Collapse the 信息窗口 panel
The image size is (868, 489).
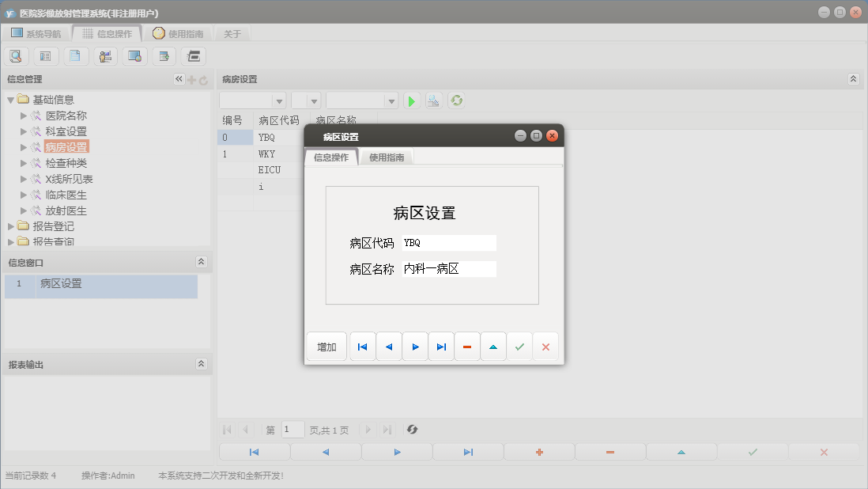[x=202, y=261]
